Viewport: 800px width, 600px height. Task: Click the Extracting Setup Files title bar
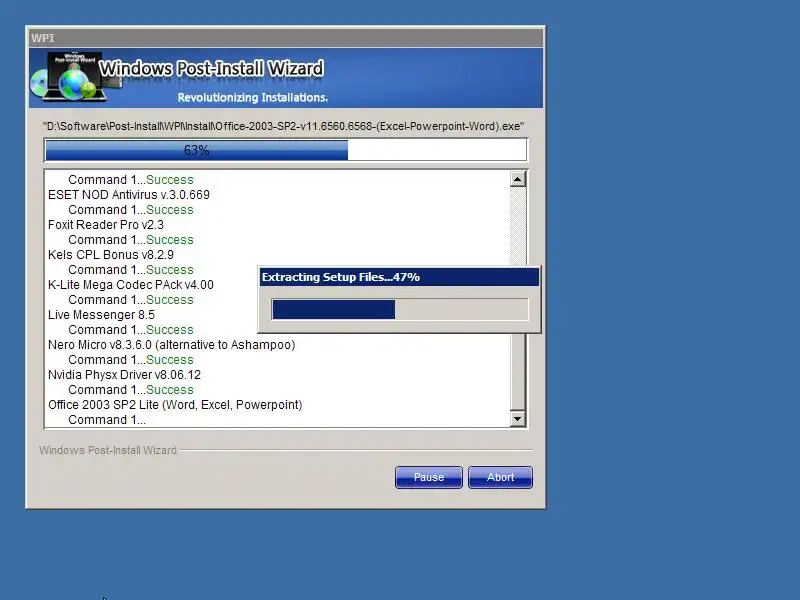click(x=399, y=277)
